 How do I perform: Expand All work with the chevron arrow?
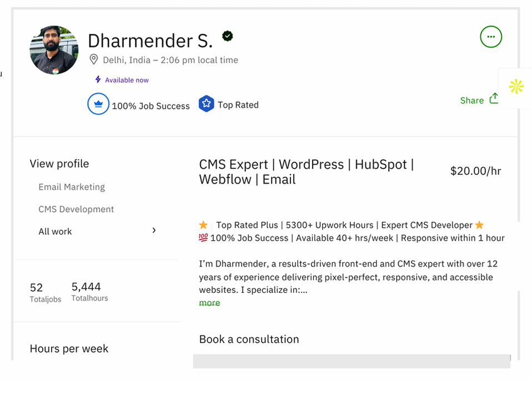click(x=154, y=230)
